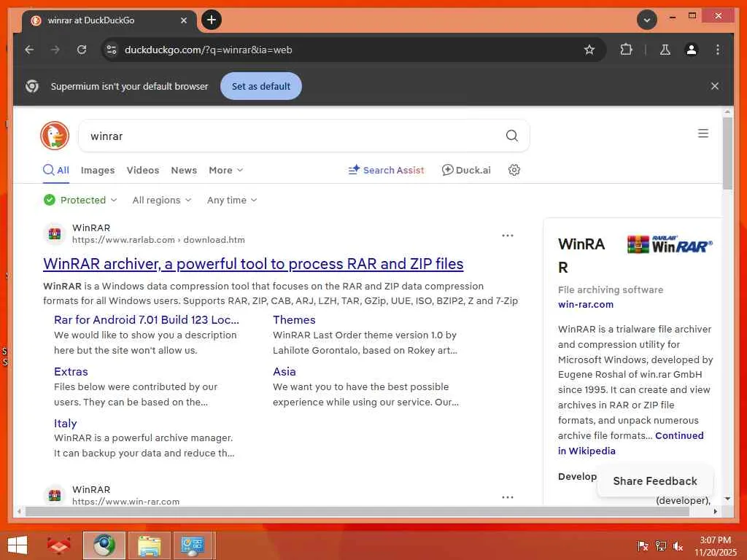Open Continued in Wikipedia link
This screenshot has width=747, height=560.
[x=631, y=443]
